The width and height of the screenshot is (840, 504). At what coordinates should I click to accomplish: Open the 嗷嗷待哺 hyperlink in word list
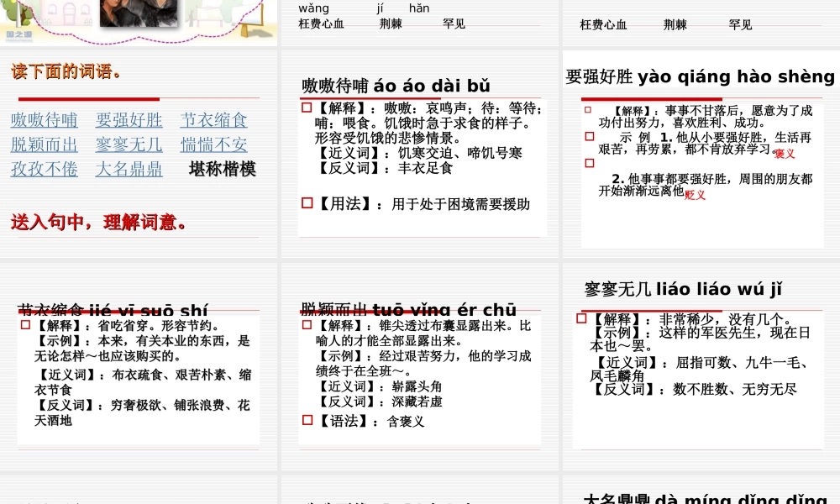(x=44, y=120)
